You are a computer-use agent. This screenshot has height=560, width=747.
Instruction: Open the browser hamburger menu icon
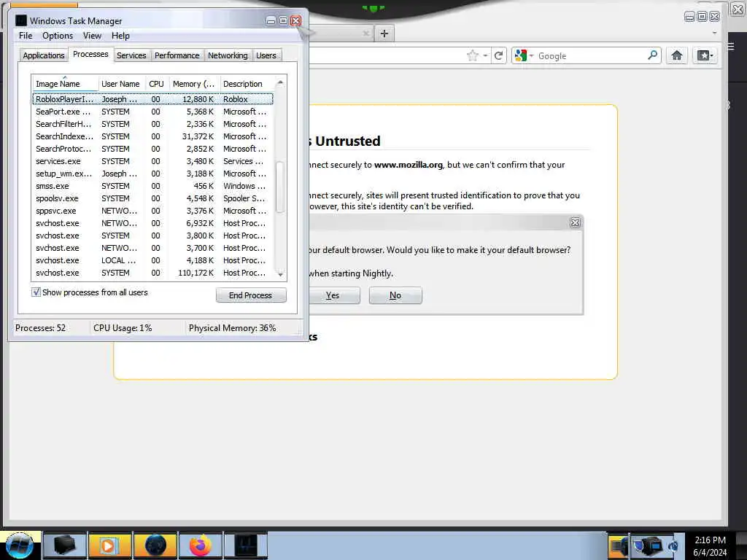[731, 46]
